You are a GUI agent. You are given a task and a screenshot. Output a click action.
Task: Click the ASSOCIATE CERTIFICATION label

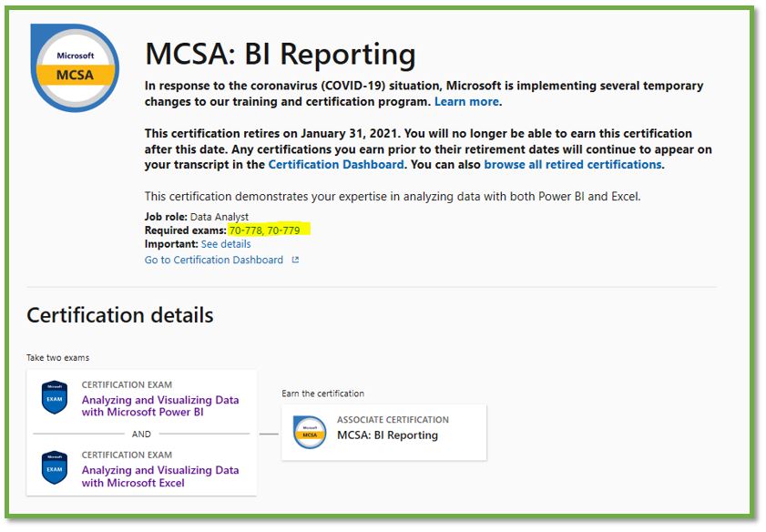pyautogui.click(x=393, y=420)
